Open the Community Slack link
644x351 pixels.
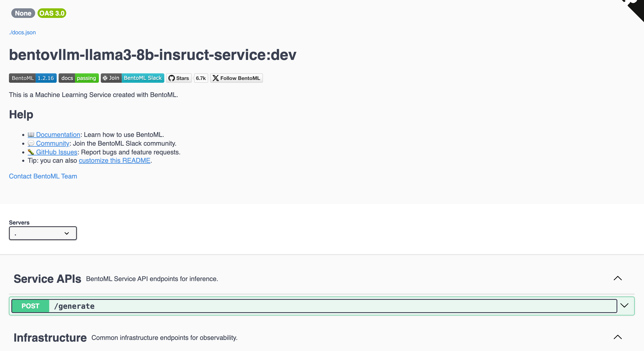point(52,143)
